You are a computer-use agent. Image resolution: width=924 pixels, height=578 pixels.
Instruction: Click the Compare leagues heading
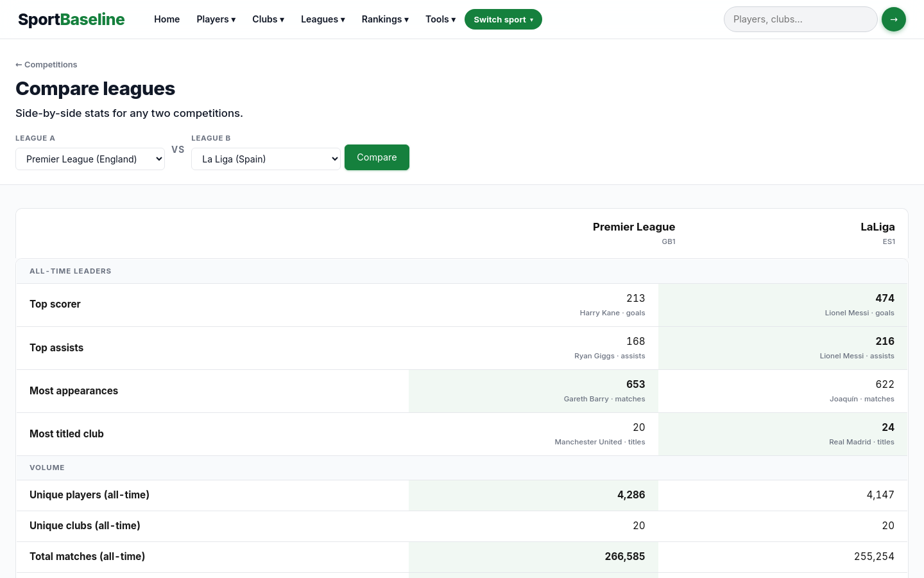tap(95, 89)
